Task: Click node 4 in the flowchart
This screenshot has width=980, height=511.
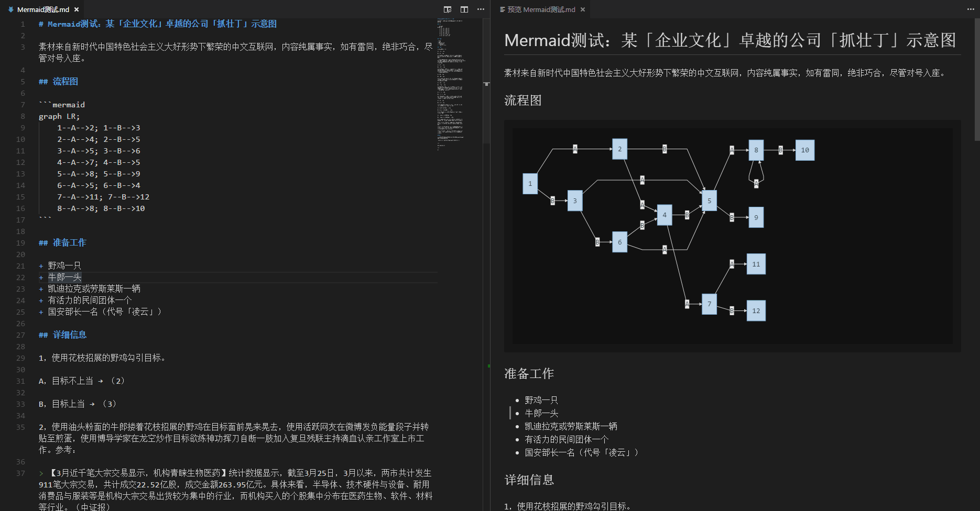Action: pyautogui.click(x=665, y=215)
